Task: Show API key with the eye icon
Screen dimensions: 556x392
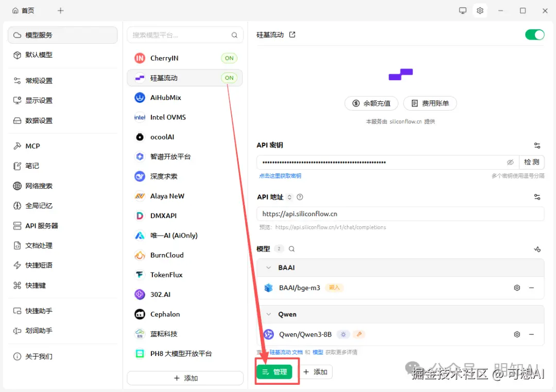Action: pos(510,162)
